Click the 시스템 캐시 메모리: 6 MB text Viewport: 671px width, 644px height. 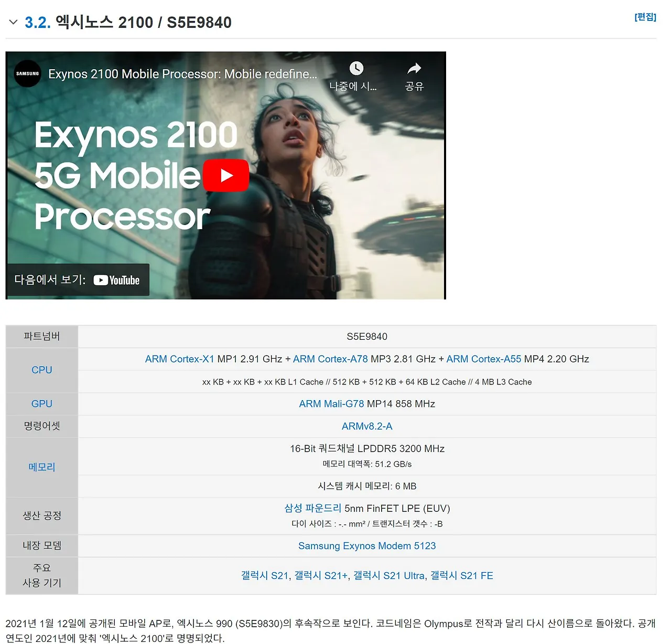pos(367,487)
